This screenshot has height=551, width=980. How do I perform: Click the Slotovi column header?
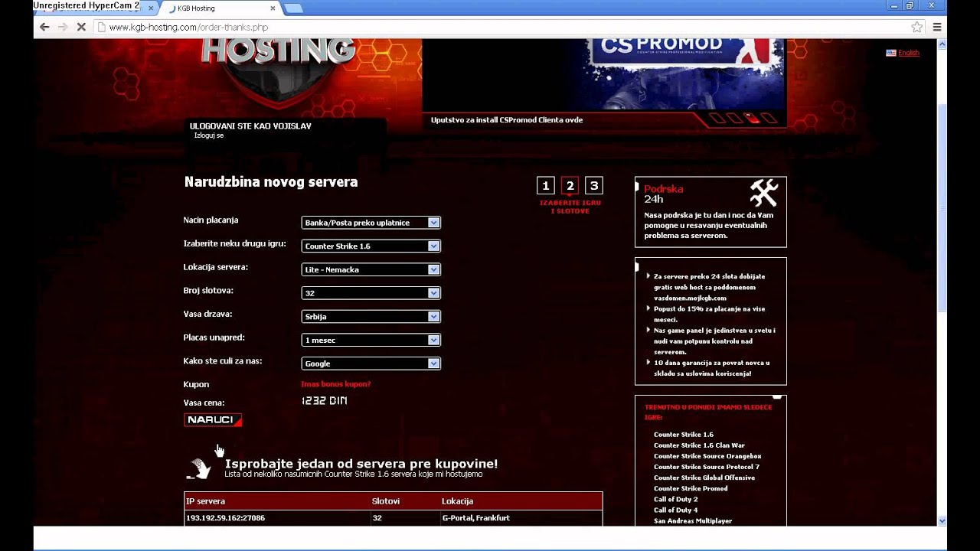coord(386,501)
